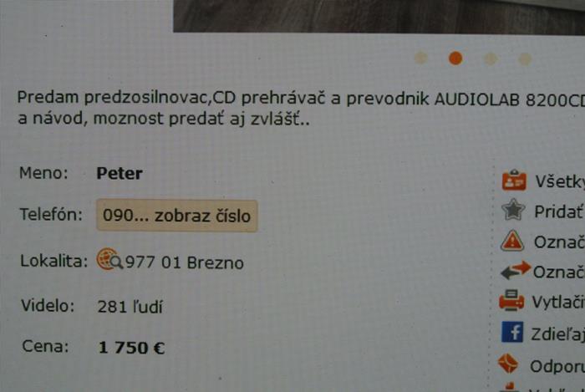Click the printer icon
The height and width of the screenshot is (392, 585).
tap(511, 300)
